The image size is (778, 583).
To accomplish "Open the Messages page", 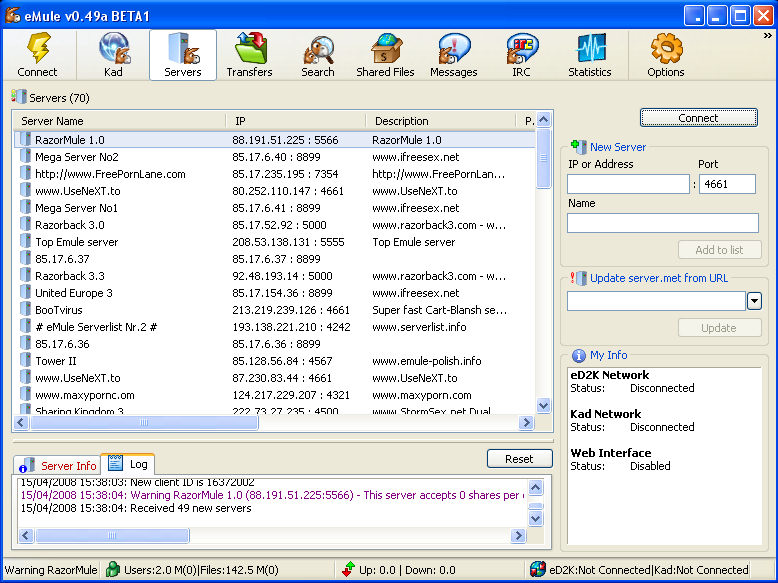I will tap(454, 55).
